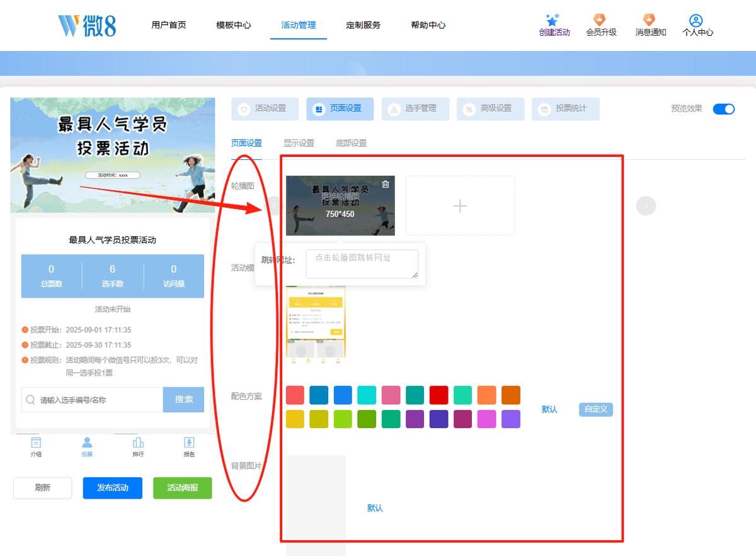Click the 刷新 button

pyautogui.click(x=43, y=488)
